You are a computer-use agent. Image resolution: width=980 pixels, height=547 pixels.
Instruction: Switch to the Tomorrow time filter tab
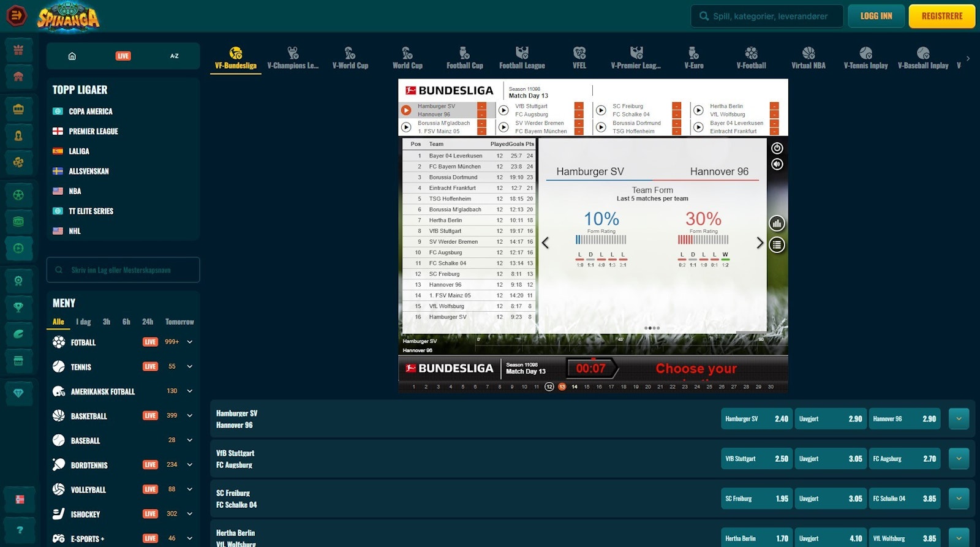point(179,322)
